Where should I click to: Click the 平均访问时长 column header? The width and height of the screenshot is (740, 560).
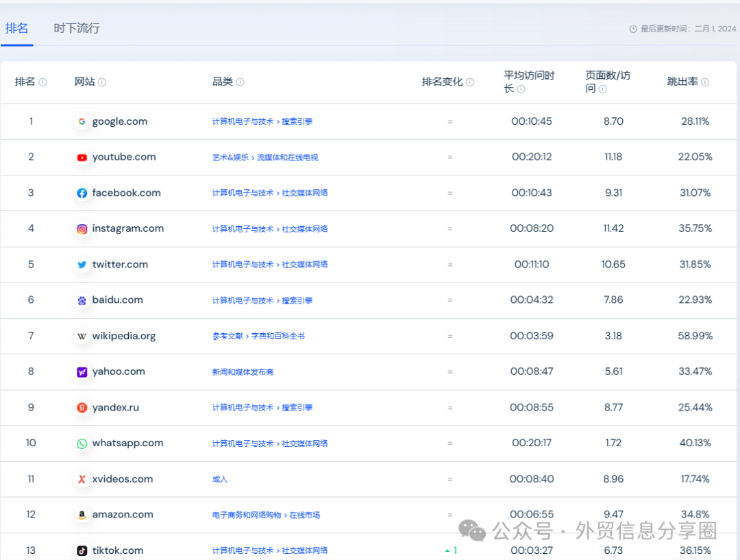[529, 82]
